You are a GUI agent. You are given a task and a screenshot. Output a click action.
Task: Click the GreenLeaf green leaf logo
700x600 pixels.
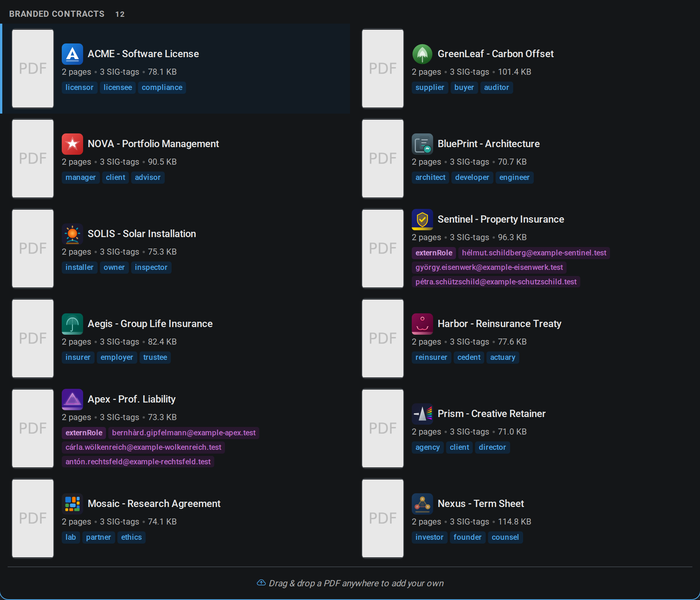pyautogui.click(x=422, y=54)
